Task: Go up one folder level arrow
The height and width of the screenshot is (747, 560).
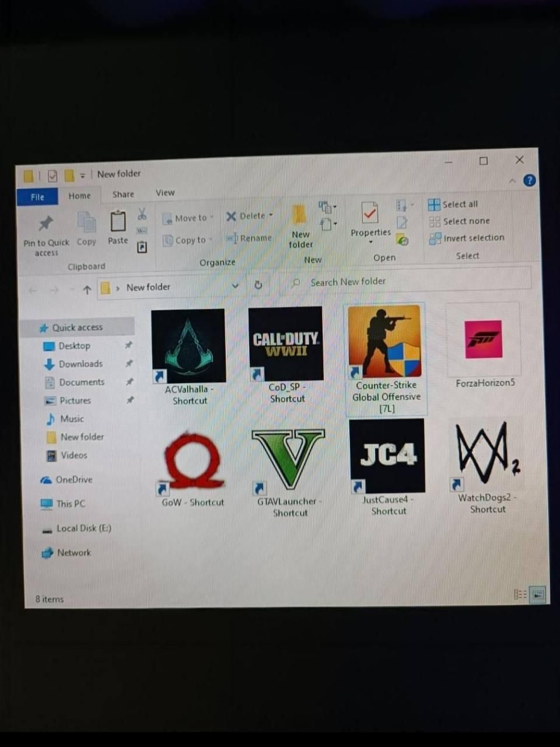Action: point(87,289)
